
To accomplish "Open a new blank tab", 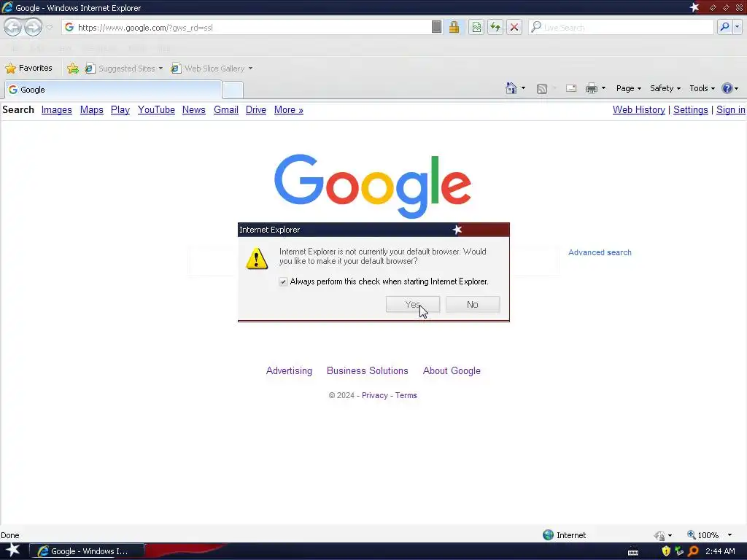I will [233, 90].
